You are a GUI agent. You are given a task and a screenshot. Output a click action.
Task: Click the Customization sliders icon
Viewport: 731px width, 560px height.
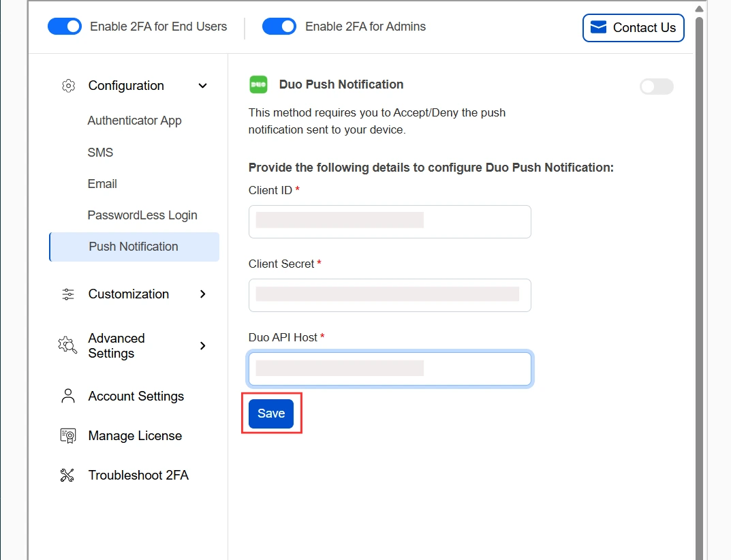coord(68,294)
